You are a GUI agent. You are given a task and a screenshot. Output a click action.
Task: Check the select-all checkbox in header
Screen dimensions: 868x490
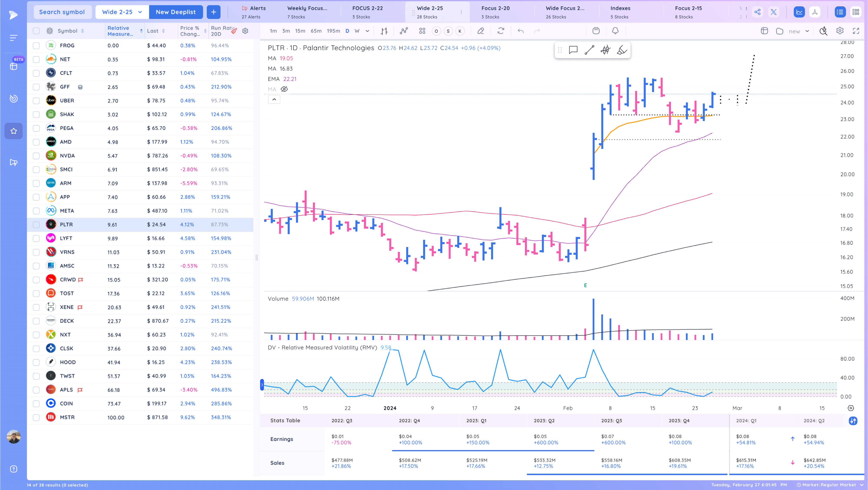point(36,31)
